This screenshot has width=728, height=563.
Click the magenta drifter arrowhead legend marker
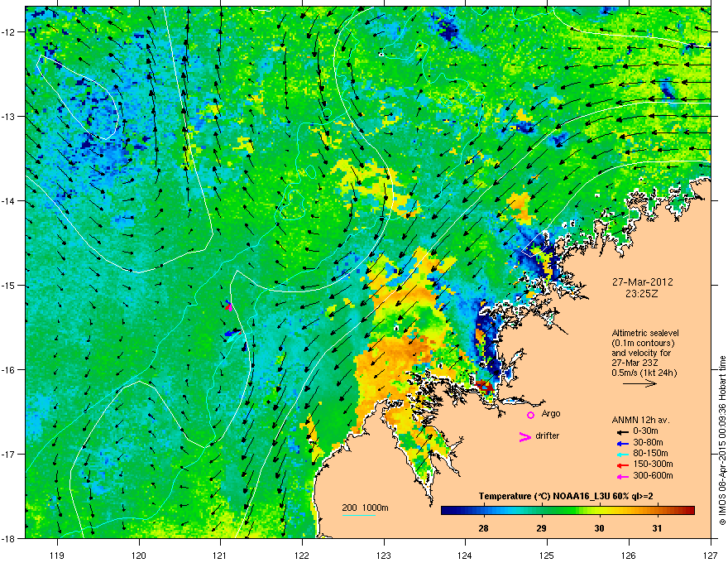pyautogui.click(x=525, y=436)
